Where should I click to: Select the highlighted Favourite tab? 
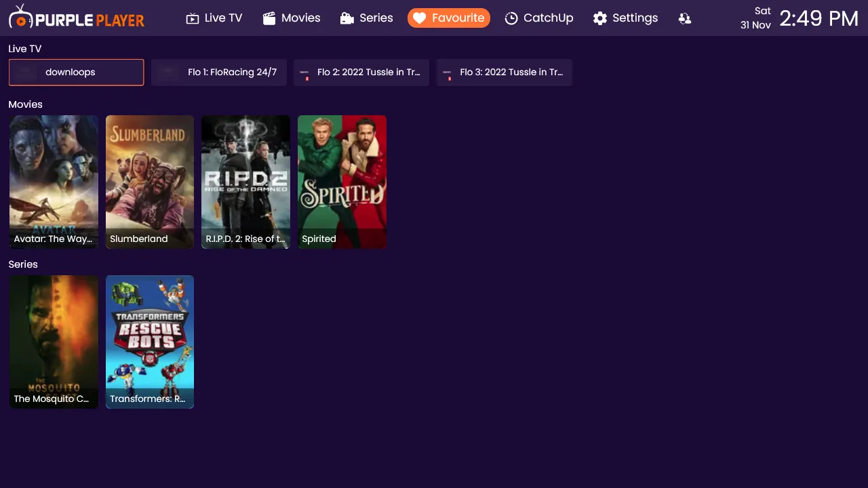click(x=449, y=18)
